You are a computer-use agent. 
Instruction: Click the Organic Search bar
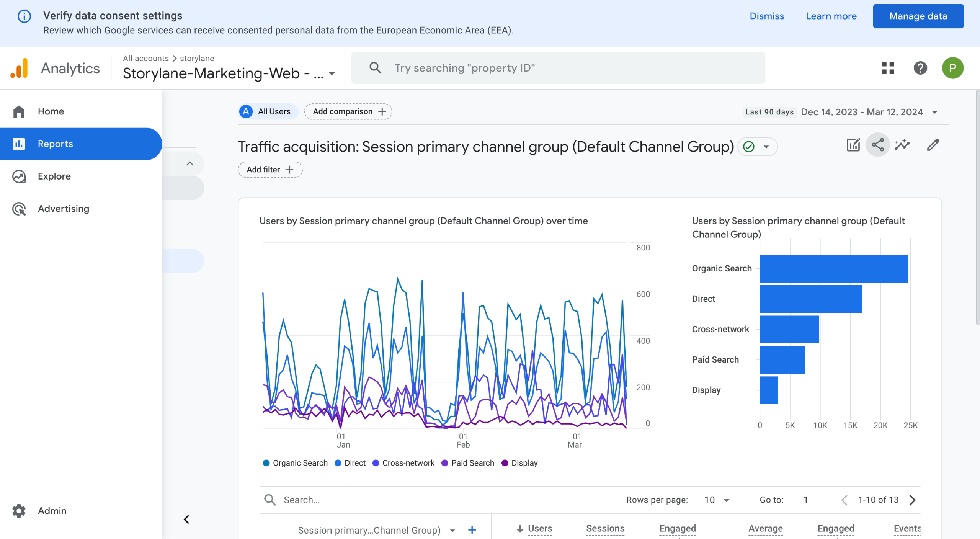(833, 269)
